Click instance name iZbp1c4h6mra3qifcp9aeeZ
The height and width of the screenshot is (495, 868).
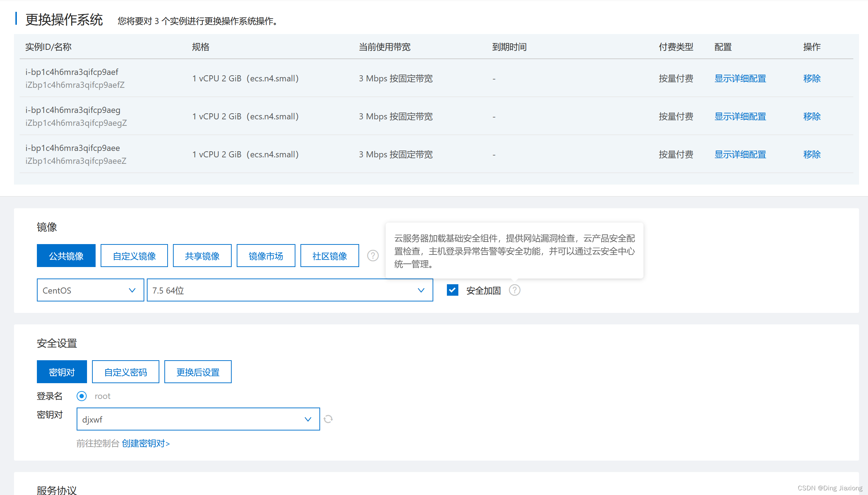tap(76, 161)
